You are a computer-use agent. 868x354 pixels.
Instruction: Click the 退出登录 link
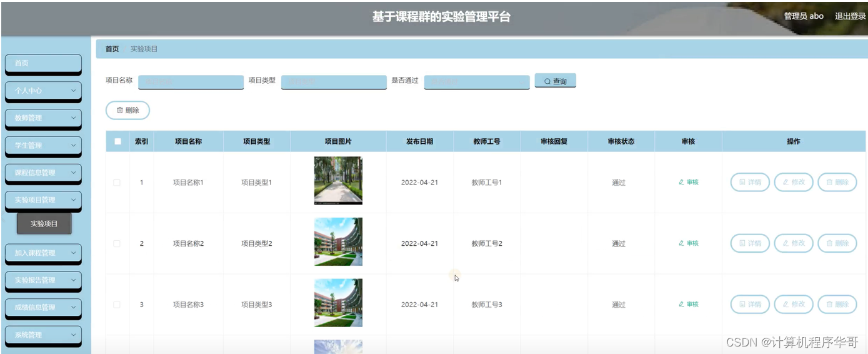pyautogui.click(x=850, y=16)
